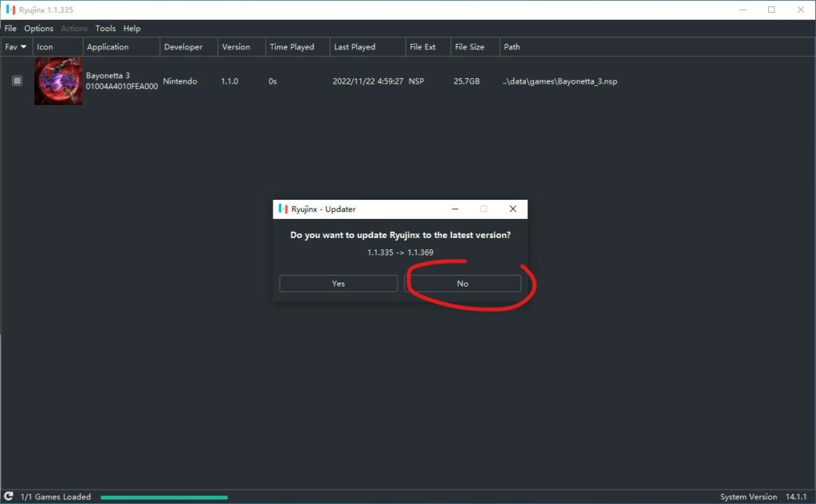Sort by File Ext column header

point(428,47)
